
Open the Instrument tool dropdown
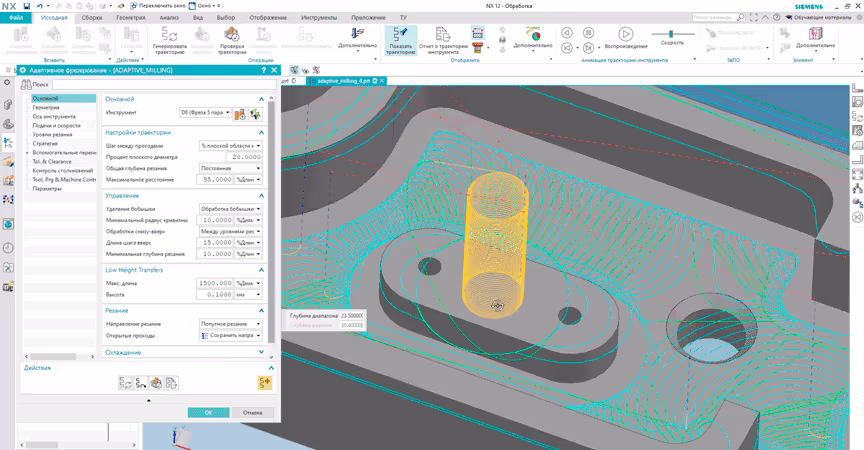[x=205, y=112]
